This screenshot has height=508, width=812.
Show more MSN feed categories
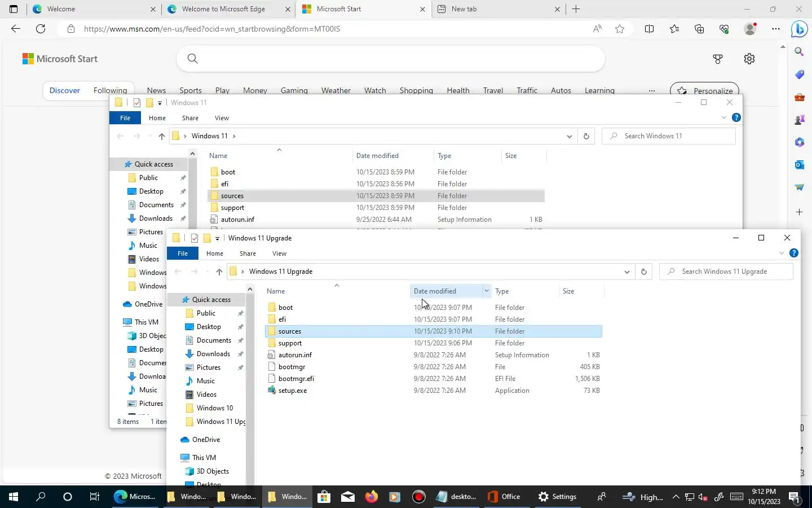pyautogui.click(x=652, y=90)
